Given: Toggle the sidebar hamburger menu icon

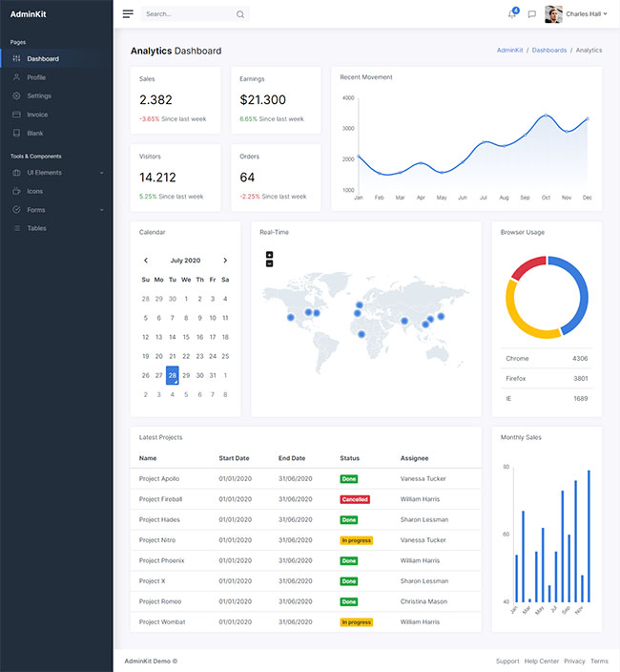Looking at the screenshot, I should (x=128, y=14).
